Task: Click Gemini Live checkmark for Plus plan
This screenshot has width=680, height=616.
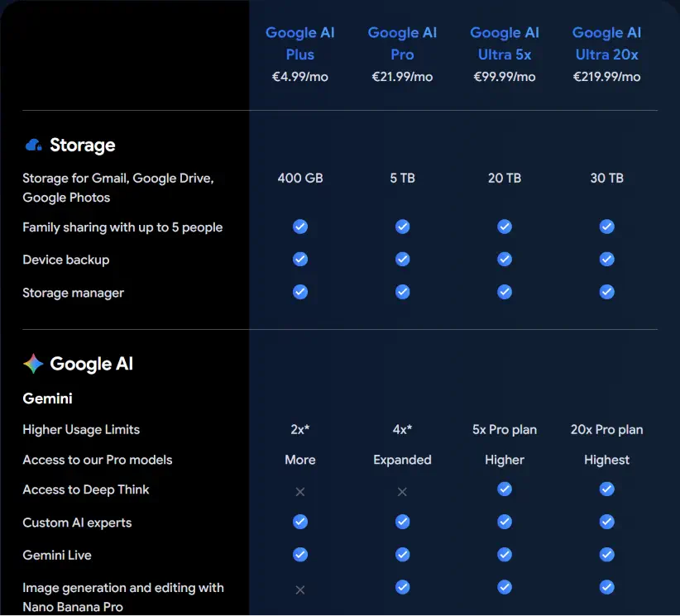Action: tap(300, 555)
